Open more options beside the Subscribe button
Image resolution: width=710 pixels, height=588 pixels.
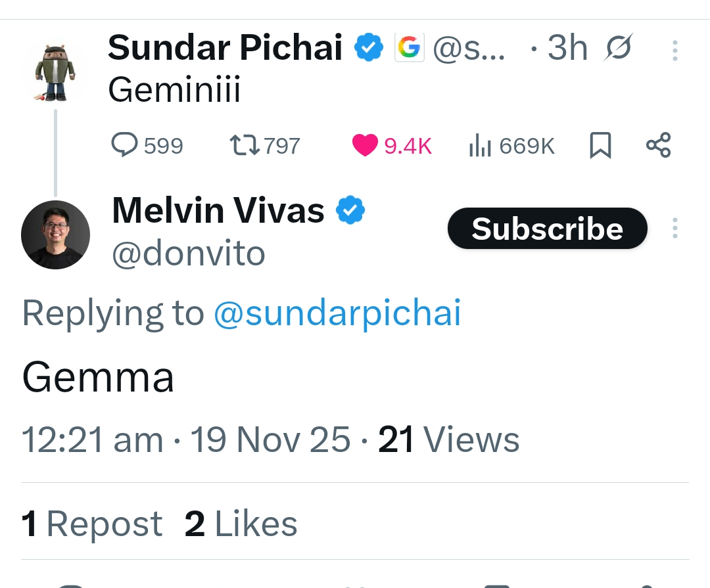(x=674, y=228)
